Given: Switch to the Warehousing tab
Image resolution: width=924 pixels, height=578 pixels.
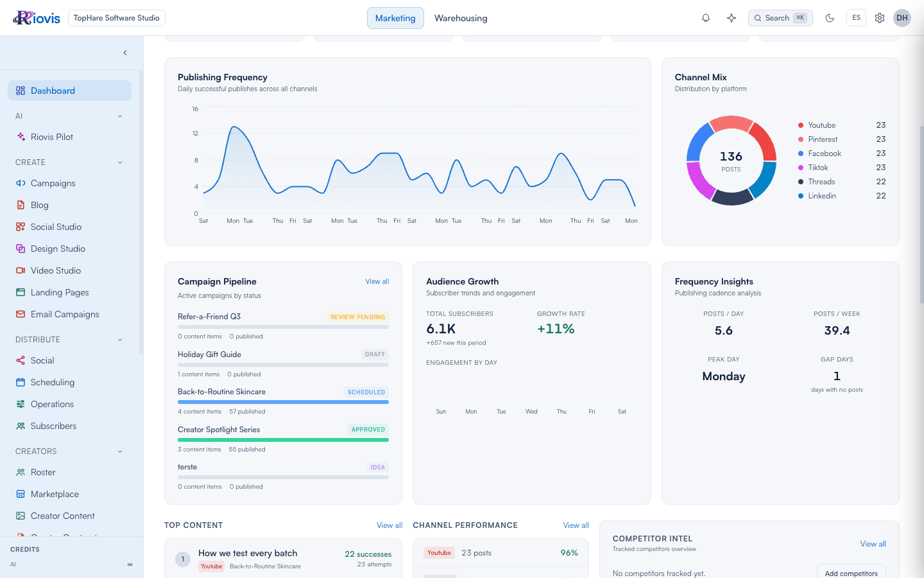Looking at the screenshot, I should 461,18.
